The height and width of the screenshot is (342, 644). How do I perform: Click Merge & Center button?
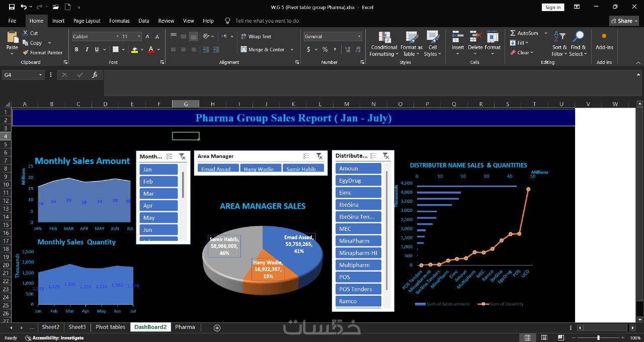click(262, 49)
